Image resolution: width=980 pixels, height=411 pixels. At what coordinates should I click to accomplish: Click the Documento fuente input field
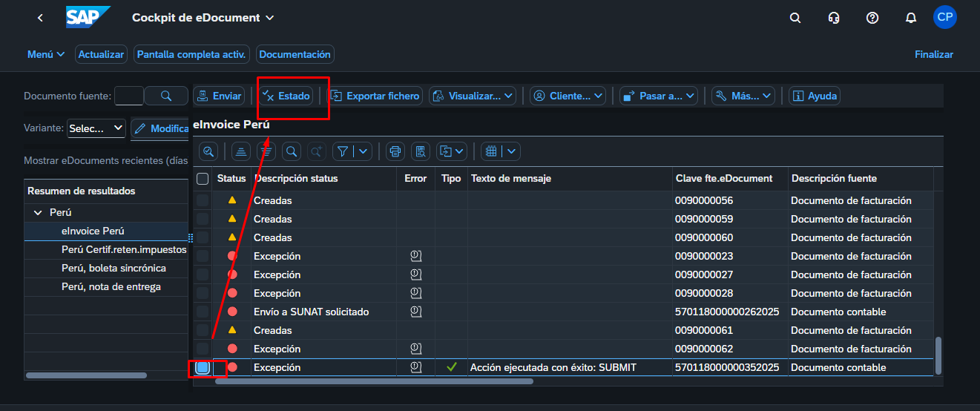click(129, 96)
